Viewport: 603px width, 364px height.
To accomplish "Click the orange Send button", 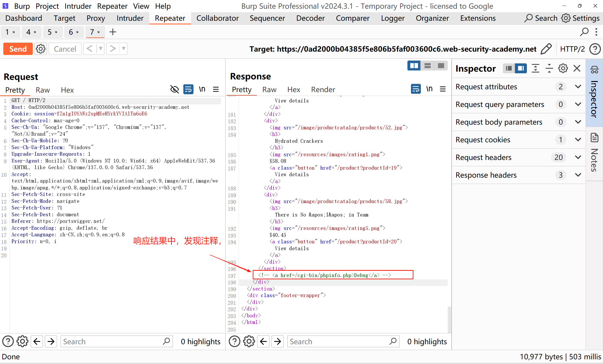I will pos(18,49).
